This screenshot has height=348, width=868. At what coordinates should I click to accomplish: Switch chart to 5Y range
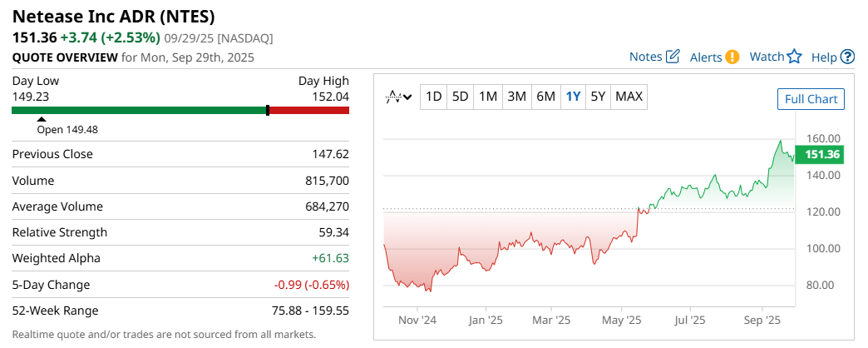pyautogui.click(x=598, y=97)
